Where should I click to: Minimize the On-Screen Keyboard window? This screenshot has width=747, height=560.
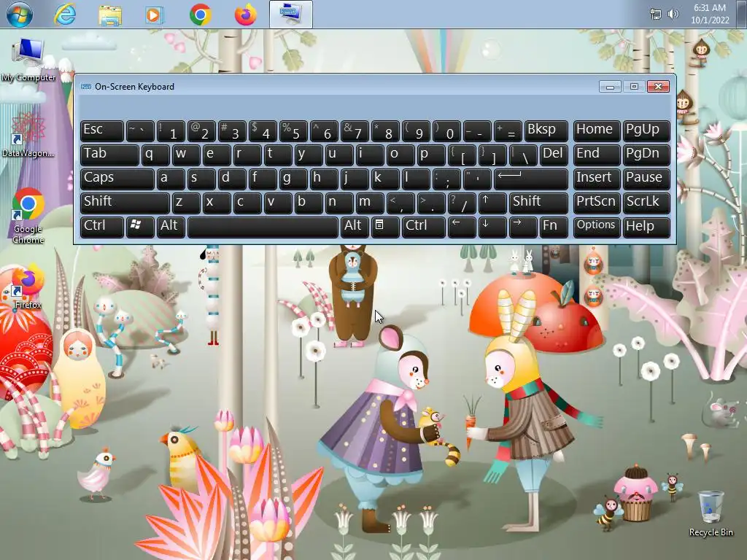tap(610, 87)
